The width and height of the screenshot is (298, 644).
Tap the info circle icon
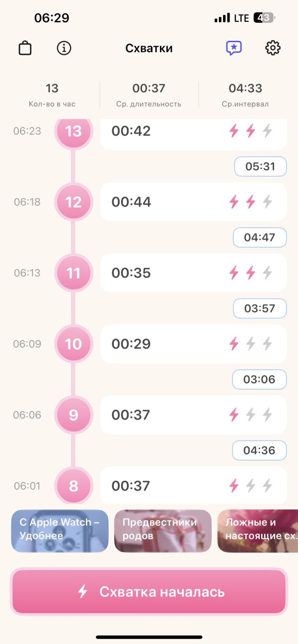pos(64,48)
